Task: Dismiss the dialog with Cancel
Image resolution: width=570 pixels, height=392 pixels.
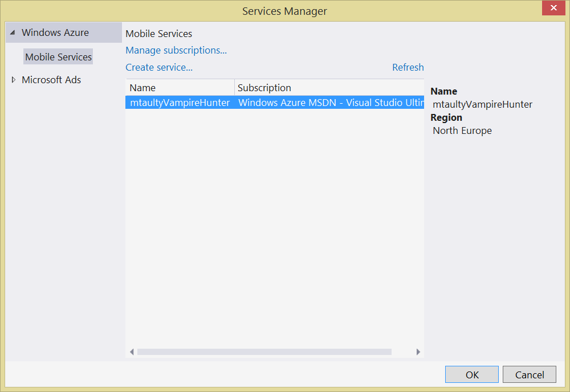Action: pos(530,374)
